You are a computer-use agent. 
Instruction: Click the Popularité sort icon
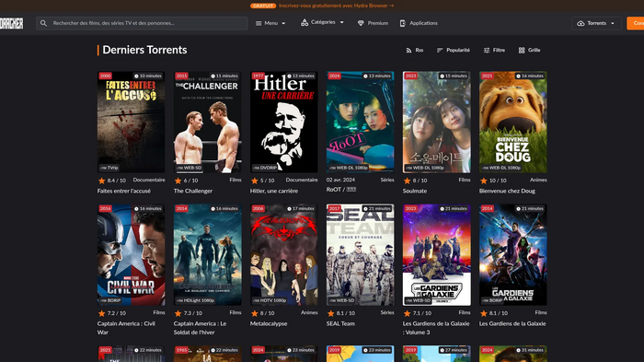coord(440,50)
